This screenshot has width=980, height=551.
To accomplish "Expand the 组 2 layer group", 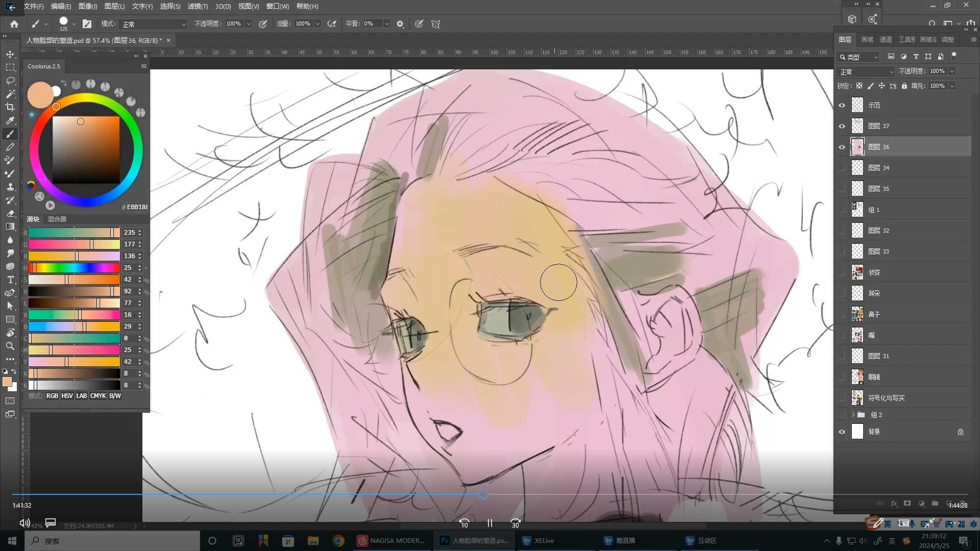I will coord(853,415).
